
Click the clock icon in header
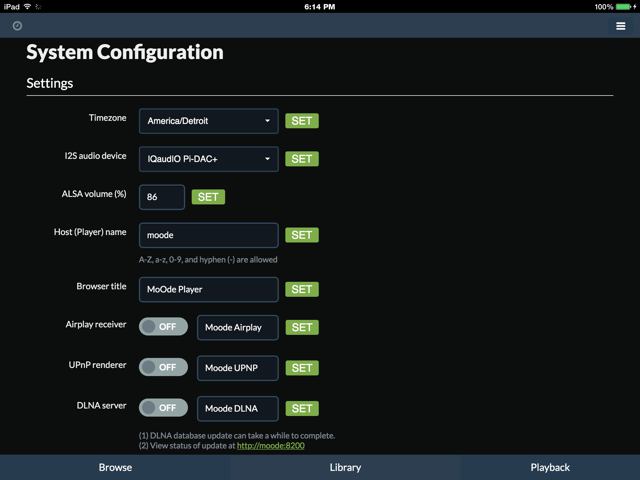click(17, 26)
